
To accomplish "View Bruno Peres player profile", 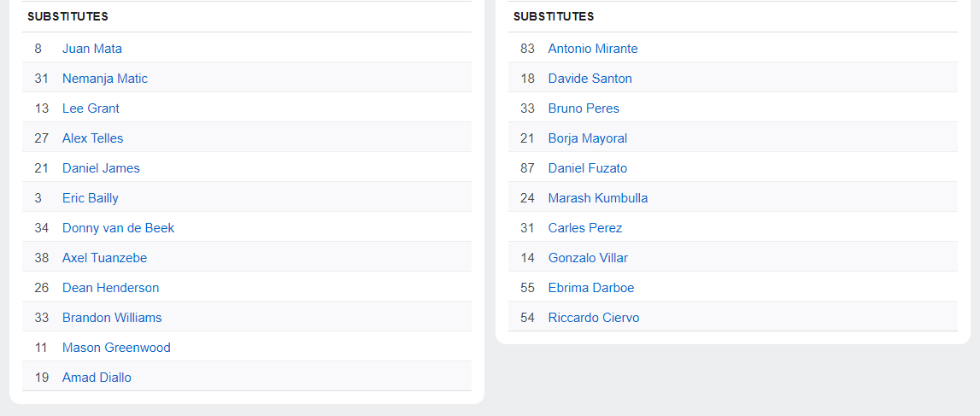I will click(x=584, y=108).
